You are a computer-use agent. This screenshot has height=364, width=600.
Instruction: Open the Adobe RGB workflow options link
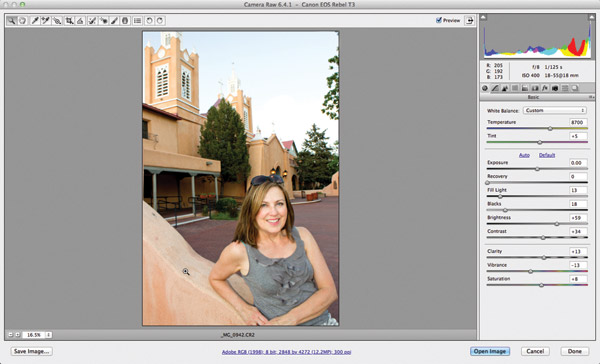pos(286,352)
